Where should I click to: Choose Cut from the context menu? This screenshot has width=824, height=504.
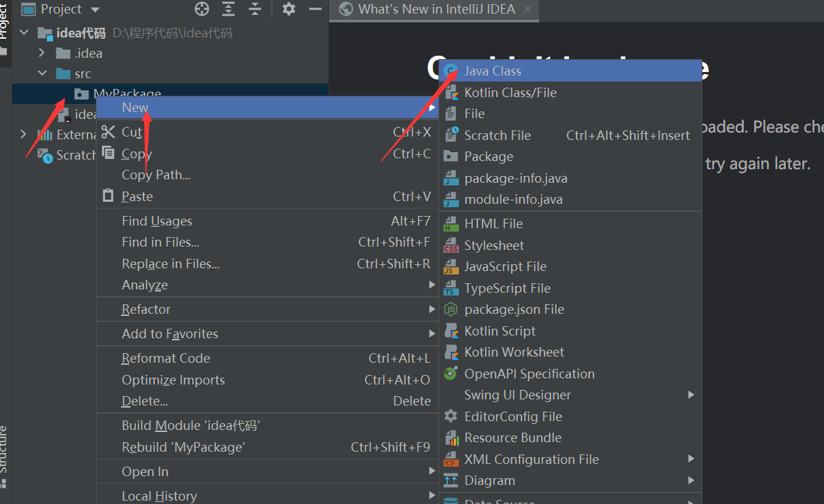[x=267, y=132]
